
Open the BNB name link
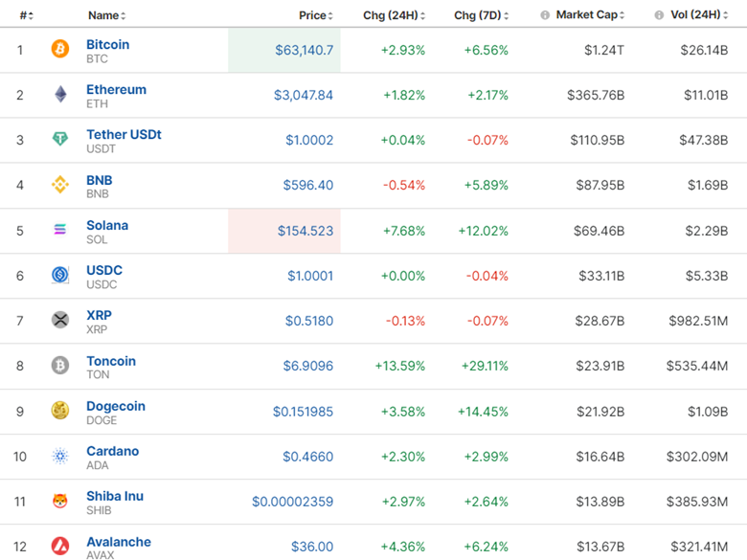(99, 180)
